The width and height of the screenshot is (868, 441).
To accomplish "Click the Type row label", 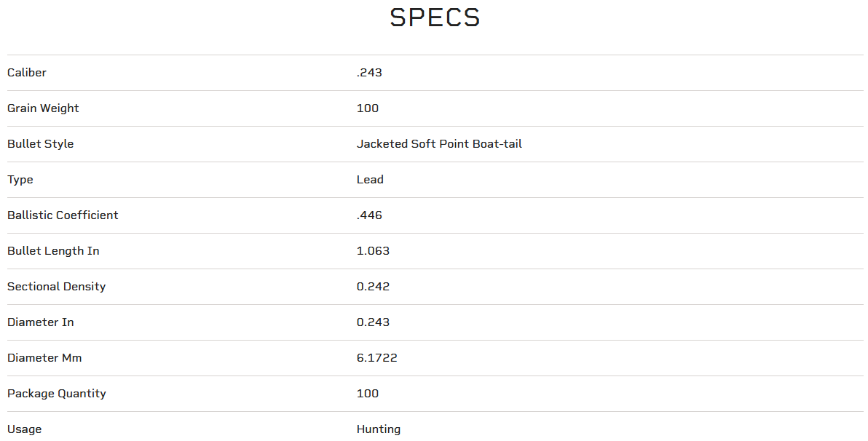I will (20, 180).
